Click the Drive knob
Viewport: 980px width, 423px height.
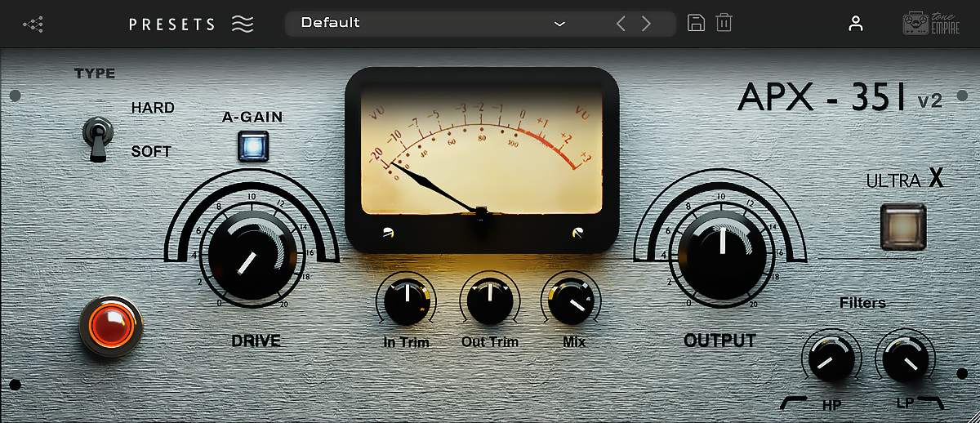[x=252, y=256]
